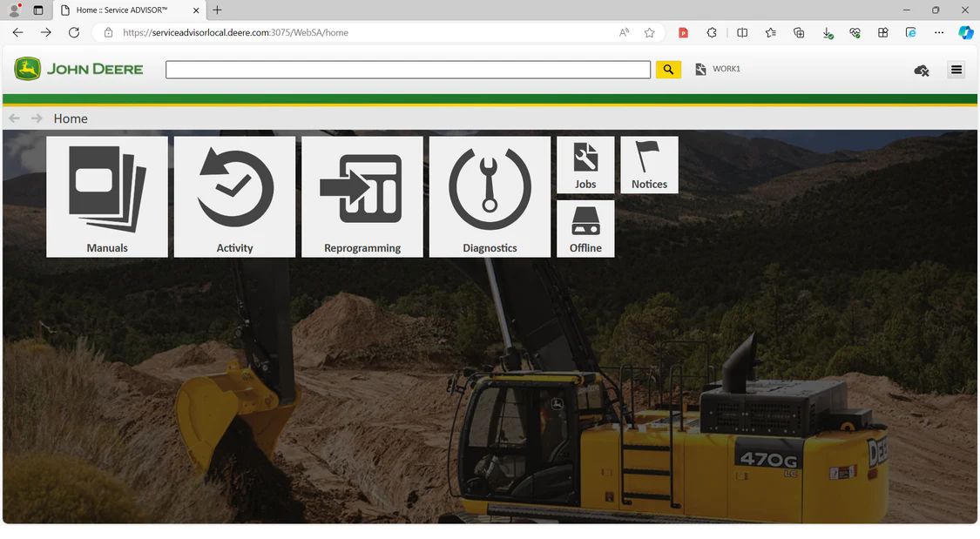
Task: Select the WORK1 work order indicator
Action: [x=718, y=70]
